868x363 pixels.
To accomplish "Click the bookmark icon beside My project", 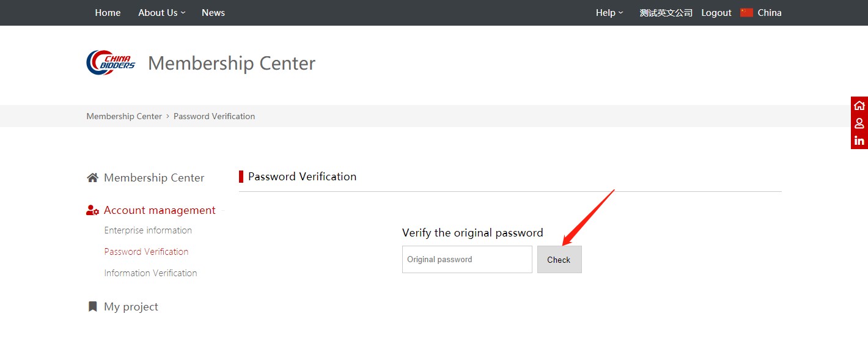I will pyautogui.click(x=92, y=306).
